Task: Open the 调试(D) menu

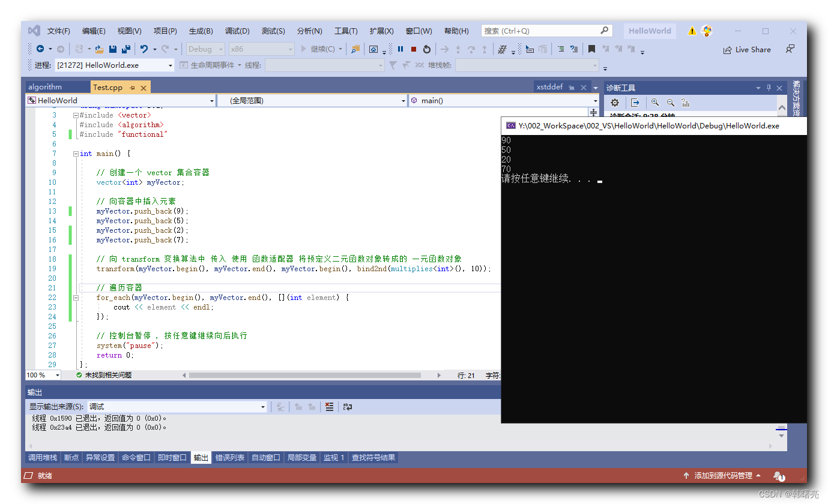Action: (x=237, y=31)
